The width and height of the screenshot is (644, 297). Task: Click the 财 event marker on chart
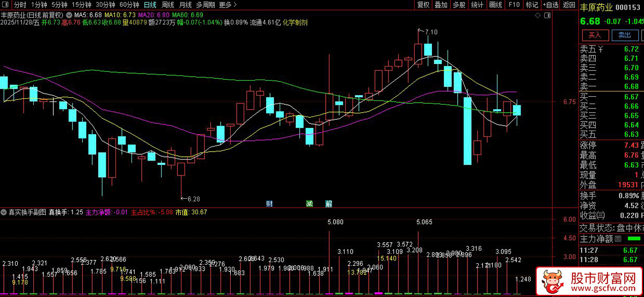(269, 204)
